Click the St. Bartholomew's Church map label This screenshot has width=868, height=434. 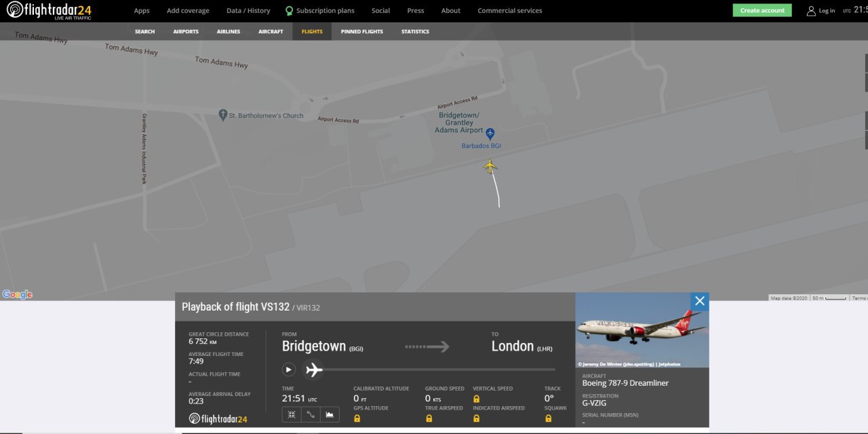267,116
